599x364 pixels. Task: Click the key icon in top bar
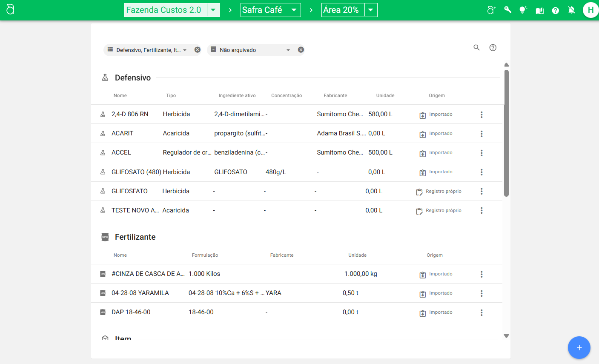(x=507, y=10)
